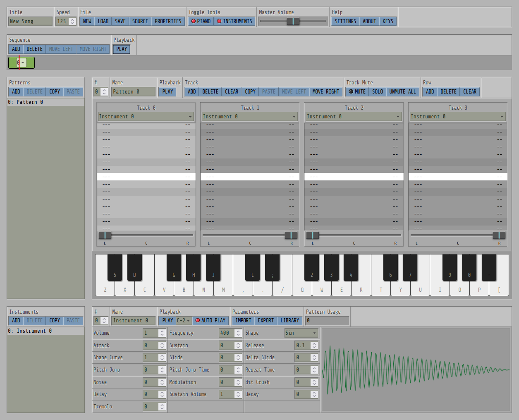
Task: Open the instrument LIBRARY
Action: click(289, 320)
